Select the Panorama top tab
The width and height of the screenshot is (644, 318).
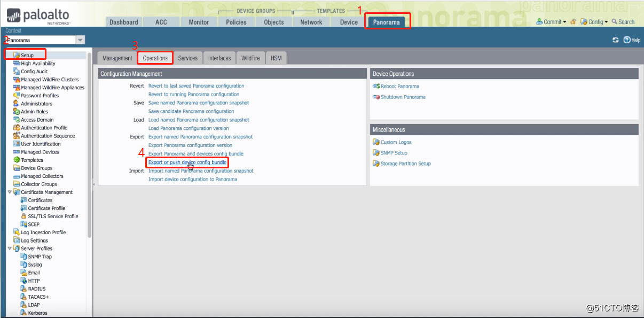tap(387, 22)
